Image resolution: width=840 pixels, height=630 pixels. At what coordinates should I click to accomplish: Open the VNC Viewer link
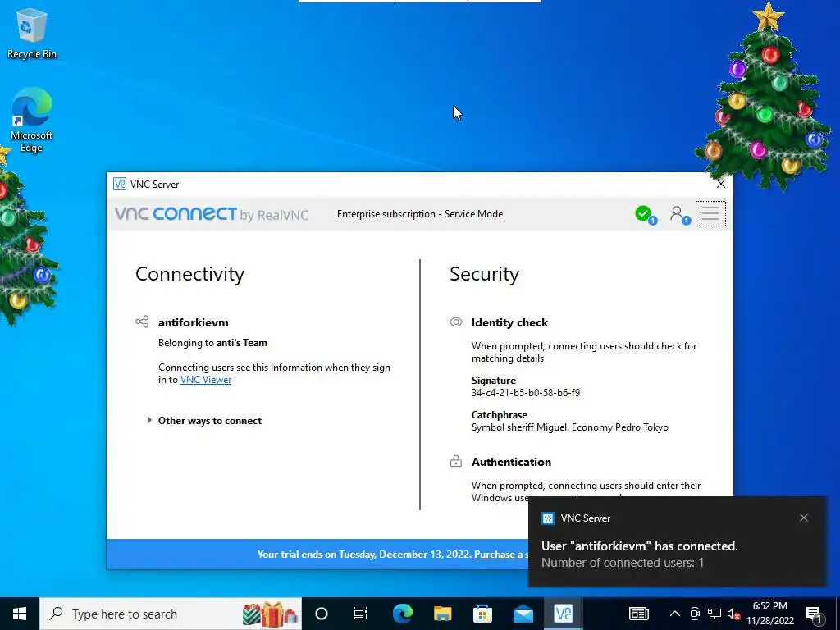(x=206, y=379)
